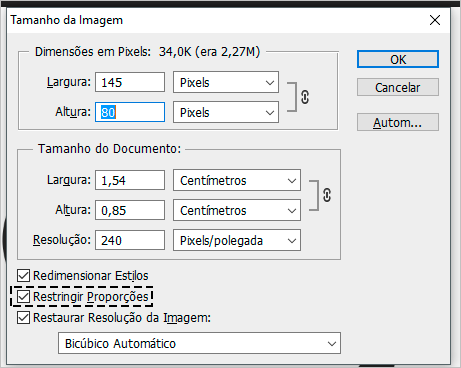Click the Cancelar button
Viewport: 461px width, 368px height.
point(398,87)
